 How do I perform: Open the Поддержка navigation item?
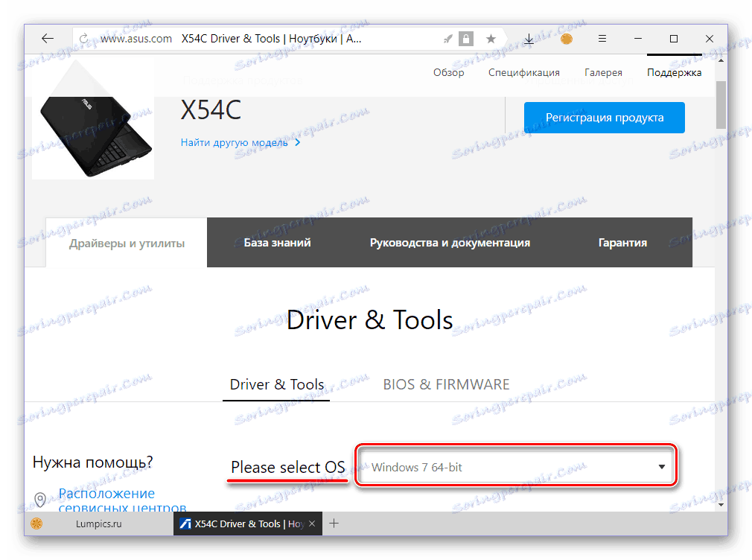click(x=675, y=72)
